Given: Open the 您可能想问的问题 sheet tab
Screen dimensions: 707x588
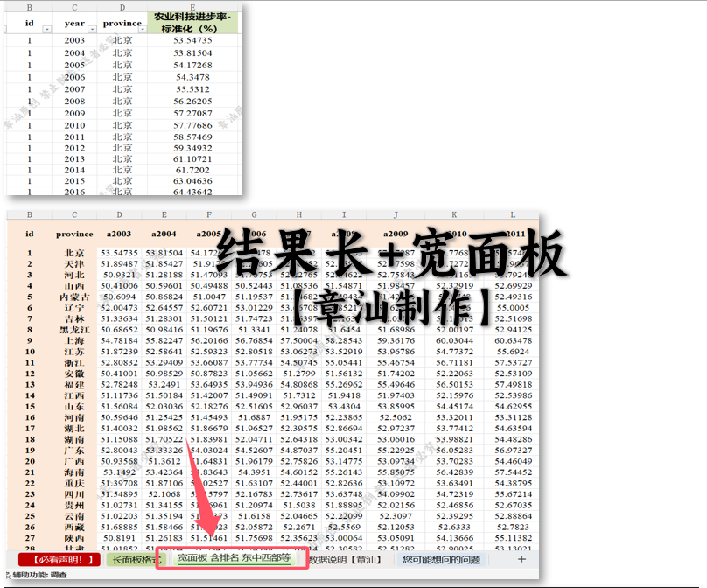Looking at the screenshot, I should click(441, 560).
